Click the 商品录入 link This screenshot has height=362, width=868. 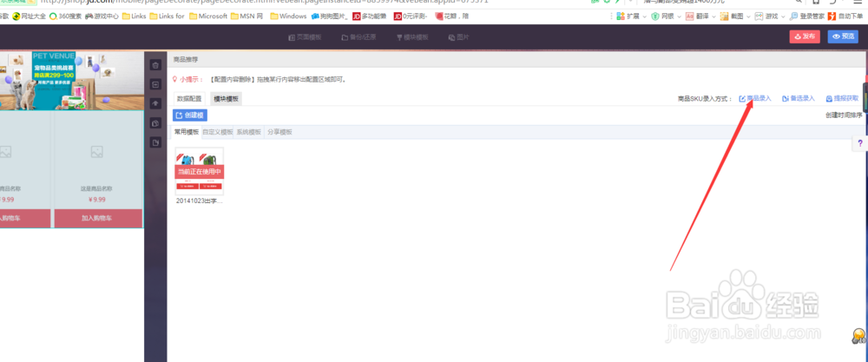coord(755,98)
